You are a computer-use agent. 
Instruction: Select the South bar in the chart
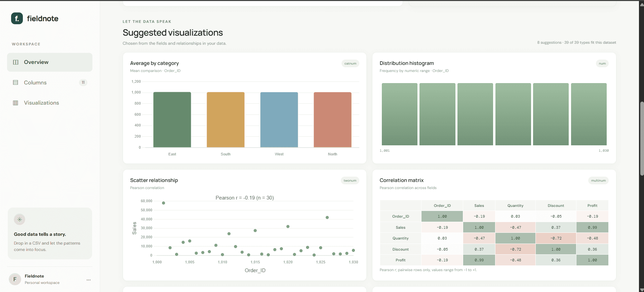226,120
